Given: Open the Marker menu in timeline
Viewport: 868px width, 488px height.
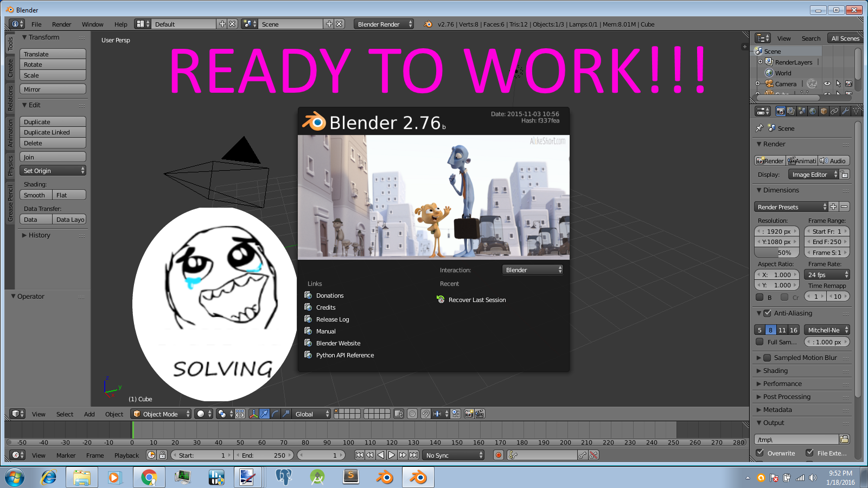Looking at the screenshot, I should (66, 455).
